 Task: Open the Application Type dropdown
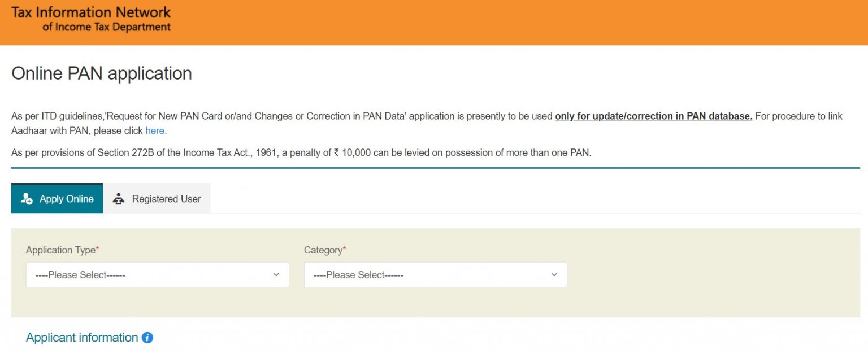point(157,275)
